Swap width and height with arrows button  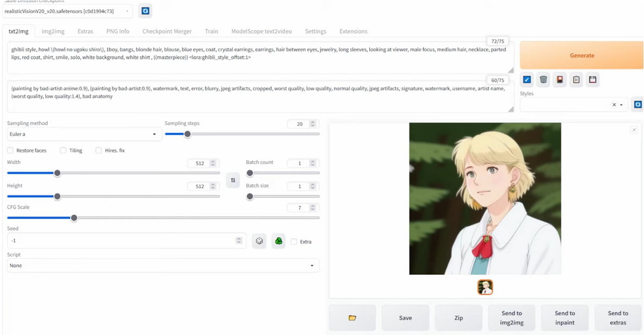point(233,180)
